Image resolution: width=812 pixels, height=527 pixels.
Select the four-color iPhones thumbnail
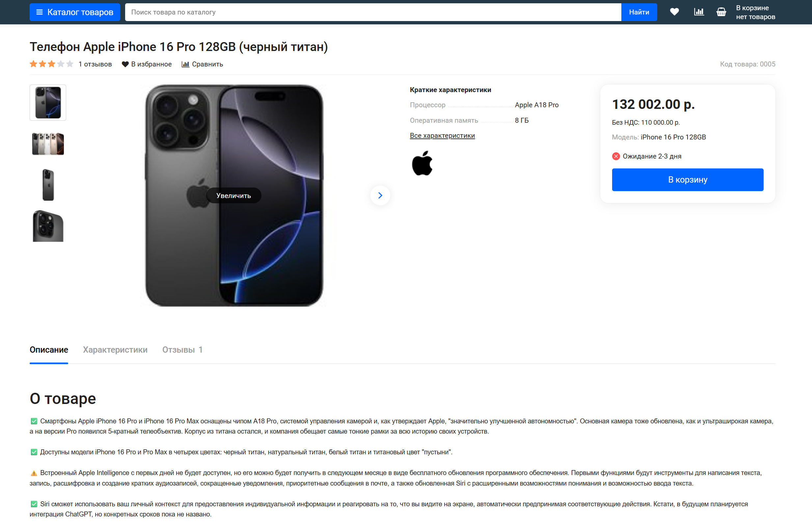coord(48,143)
